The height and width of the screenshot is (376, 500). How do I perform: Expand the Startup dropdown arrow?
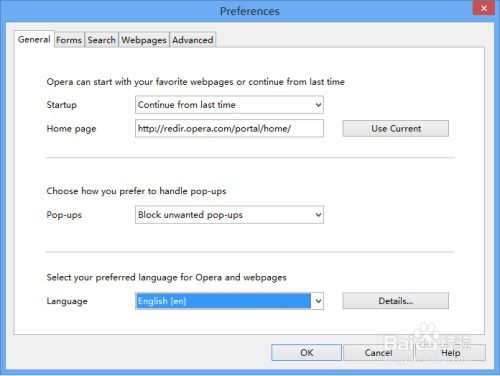click(x=318, y=105)
